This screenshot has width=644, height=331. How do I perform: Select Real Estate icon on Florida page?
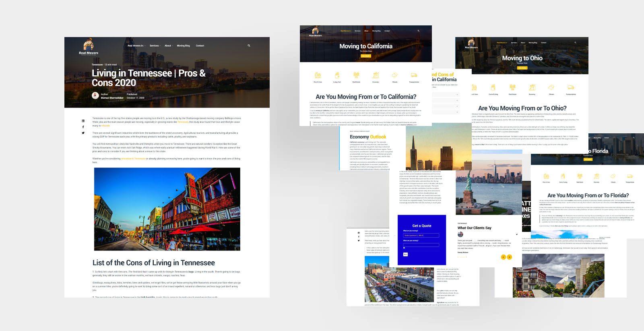[x=580, y=176]
